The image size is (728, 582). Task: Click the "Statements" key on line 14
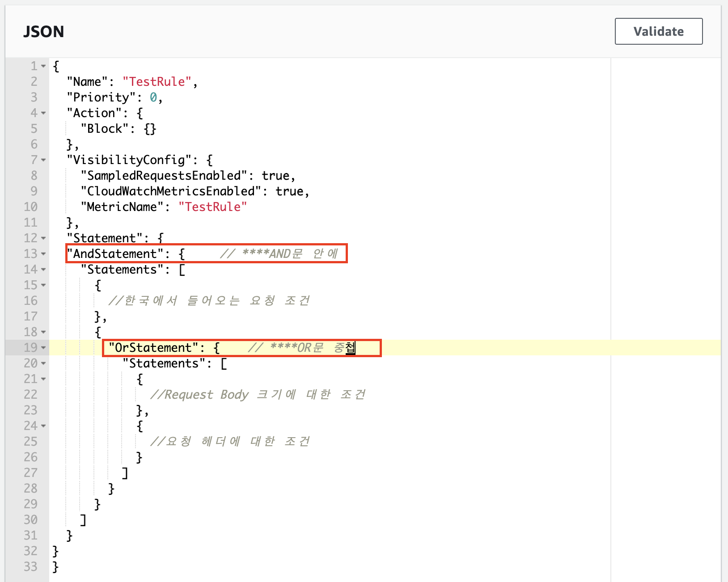(122, 270)
